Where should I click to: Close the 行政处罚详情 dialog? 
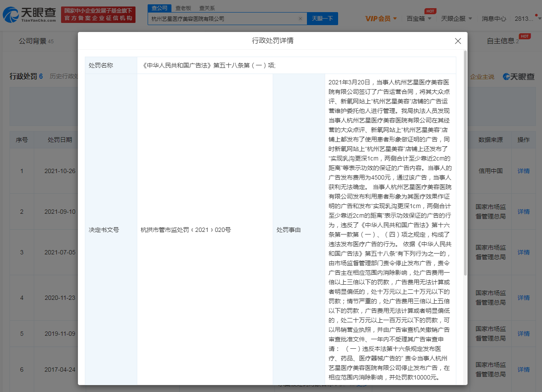(x=458, y=41)
